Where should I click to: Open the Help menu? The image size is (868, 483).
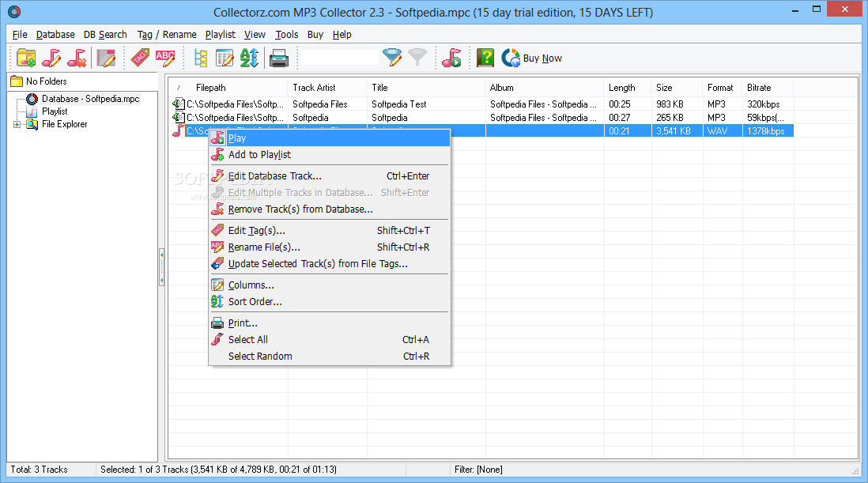(x=342, y=34)
